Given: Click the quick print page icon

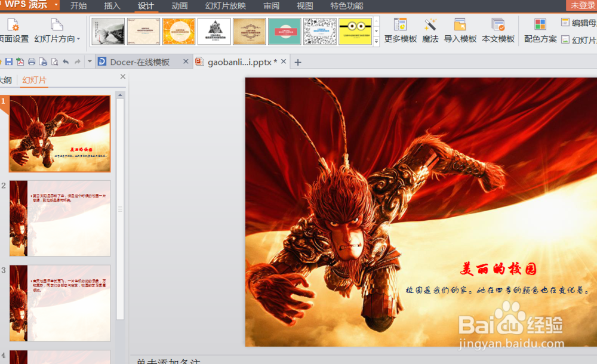Looking at the screenshot, I should click(43, 61).
